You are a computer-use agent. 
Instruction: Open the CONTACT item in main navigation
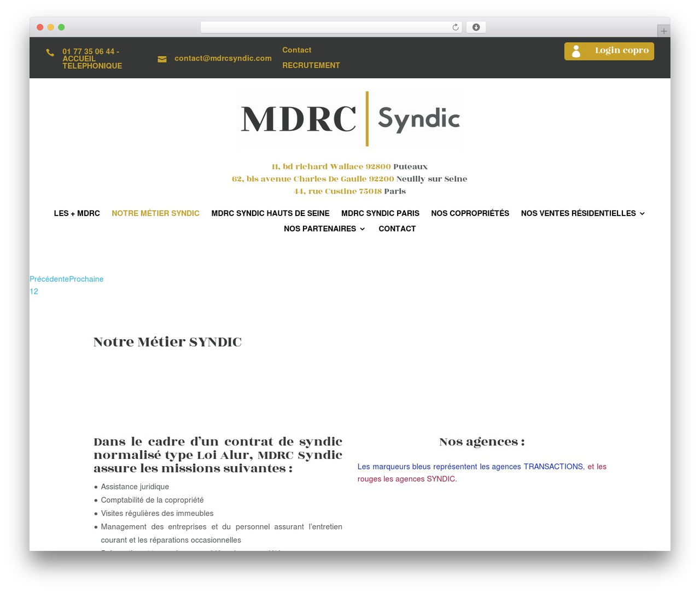pos(397,229)
